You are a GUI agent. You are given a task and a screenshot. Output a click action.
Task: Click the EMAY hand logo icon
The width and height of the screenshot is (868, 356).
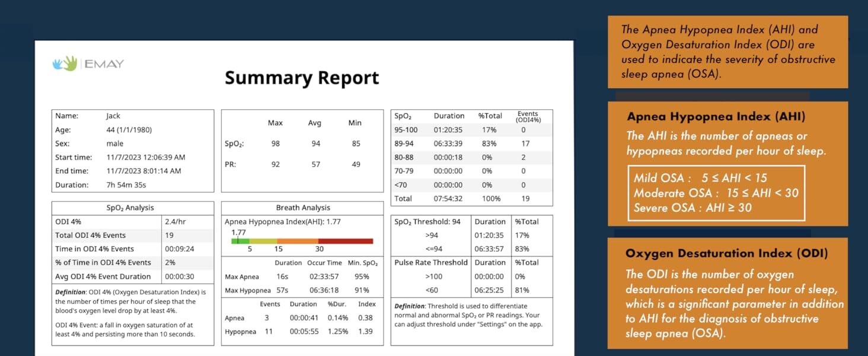pos(64,63)
